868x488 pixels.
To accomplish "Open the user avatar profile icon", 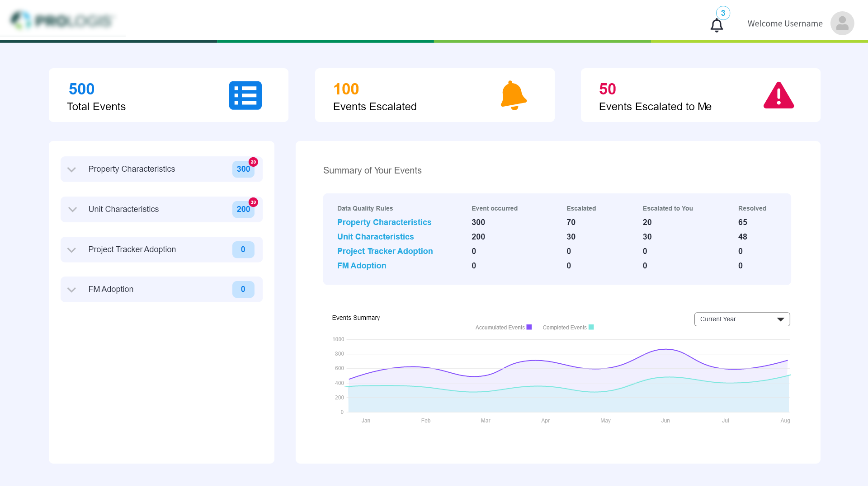I will click(x=842, y=23).
